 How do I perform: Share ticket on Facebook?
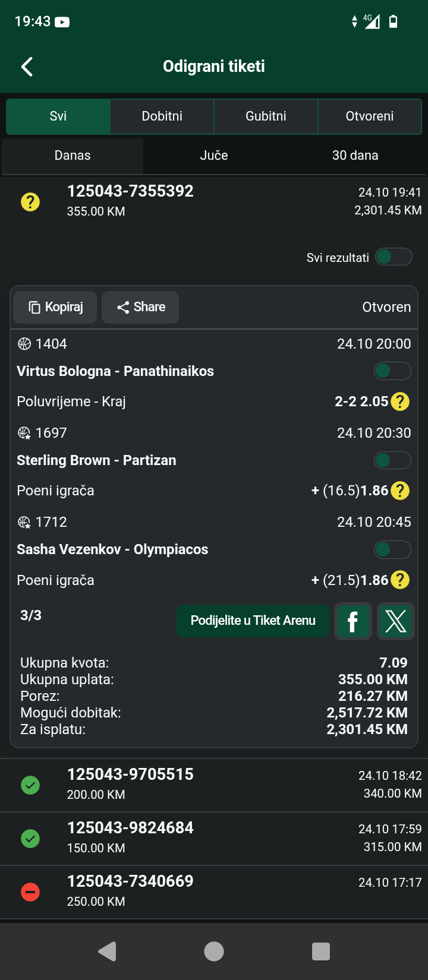click(353, 621)
